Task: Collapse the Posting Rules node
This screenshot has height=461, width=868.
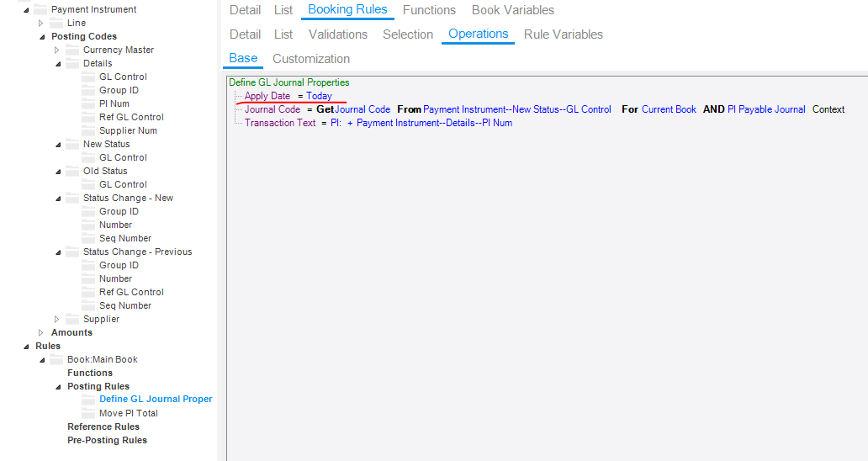Action: (x=58, y=387)
